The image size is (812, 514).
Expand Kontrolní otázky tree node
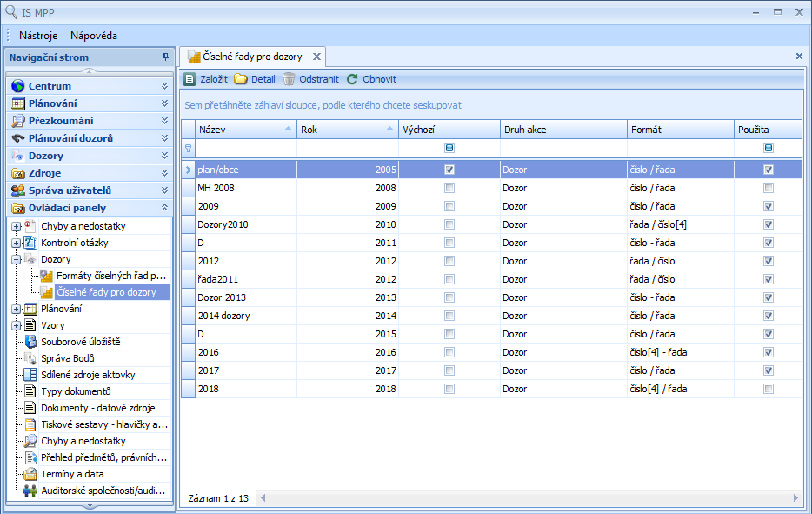(16, 243)
